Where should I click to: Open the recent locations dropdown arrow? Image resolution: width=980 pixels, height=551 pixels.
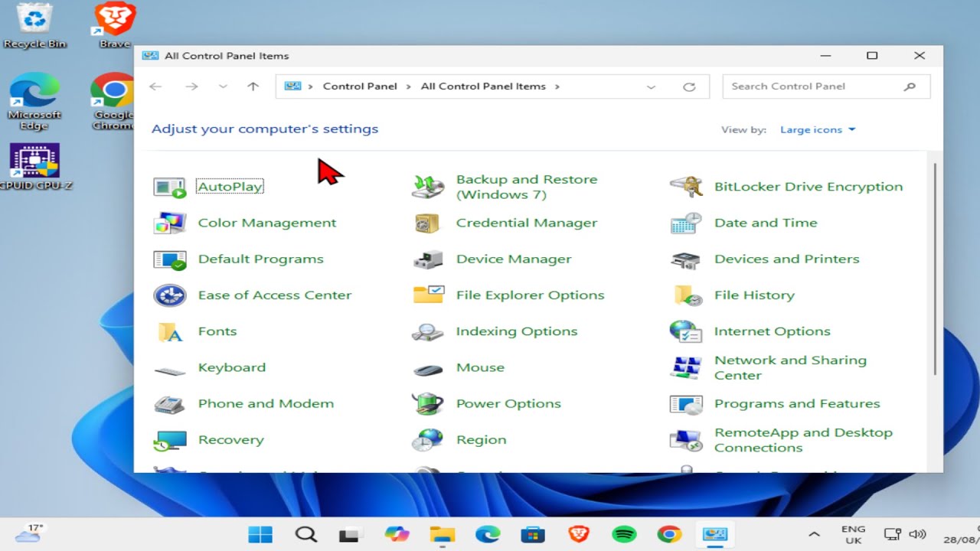point(223,86)
